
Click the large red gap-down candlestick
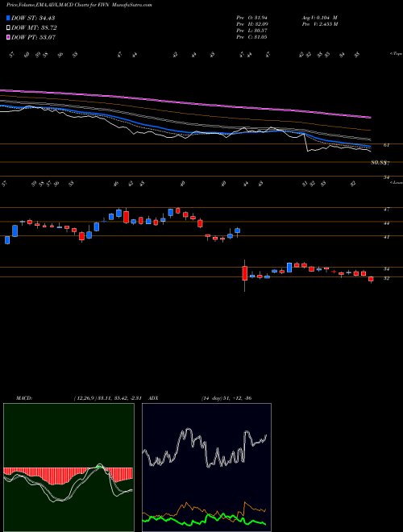click(x=244, y=273)
